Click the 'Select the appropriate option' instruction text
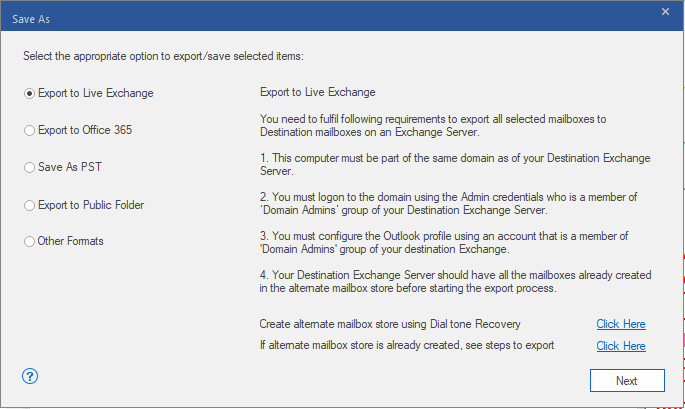Viewport: 685px width, 409px height. click(165, 55)
